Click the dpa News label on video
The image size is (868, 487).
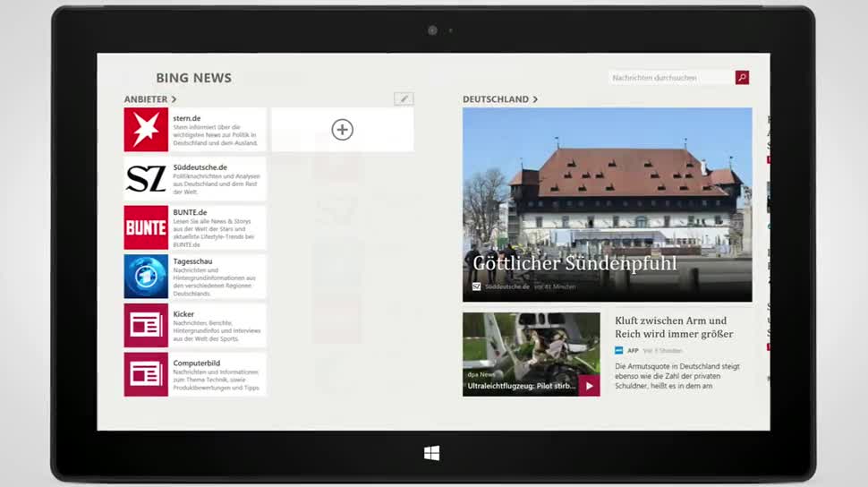[x=481, y=374]
